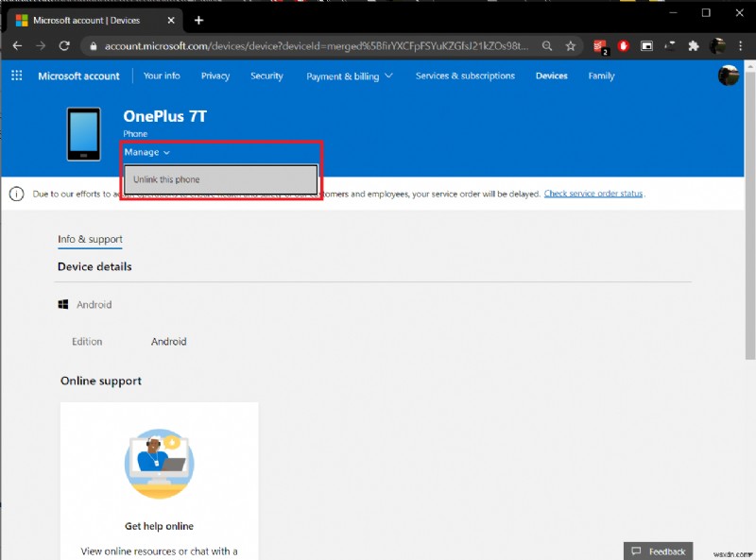This screenshot has height=560, width=756.
Task: Click the Online support heading
Action: click(101, 381)
